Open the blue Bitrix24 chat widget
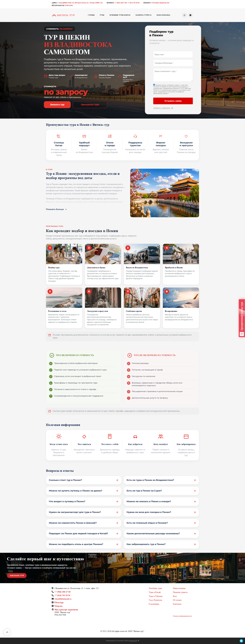 [241, 641]
